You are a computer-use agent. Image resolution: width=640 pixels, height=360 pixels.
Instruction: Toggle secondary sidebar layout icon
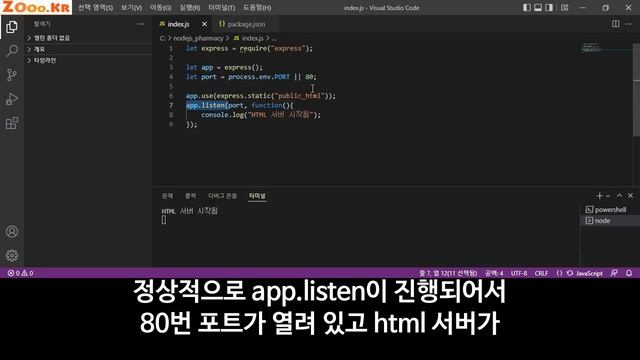point(549,7)
